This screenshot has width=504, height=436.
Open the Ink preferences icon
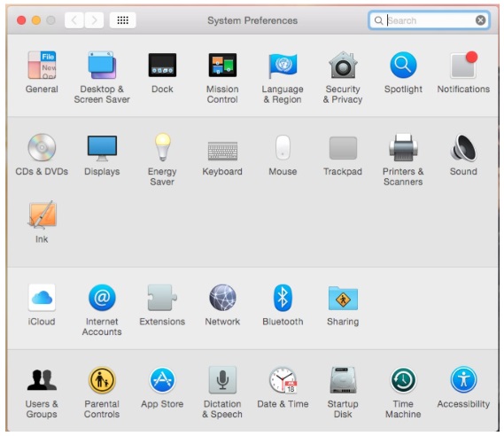coord(42,214)
